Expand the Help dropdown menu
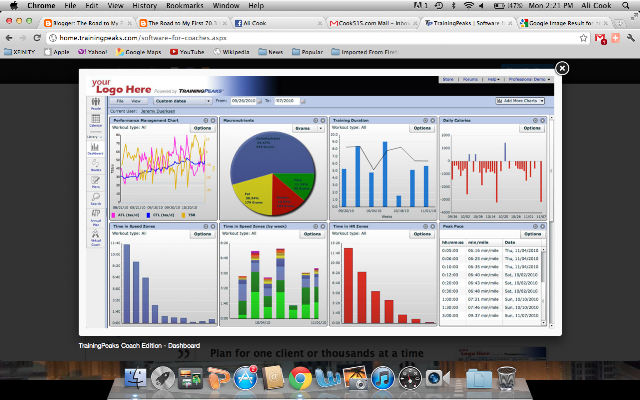The image size is (640, 400). [493, 80]
